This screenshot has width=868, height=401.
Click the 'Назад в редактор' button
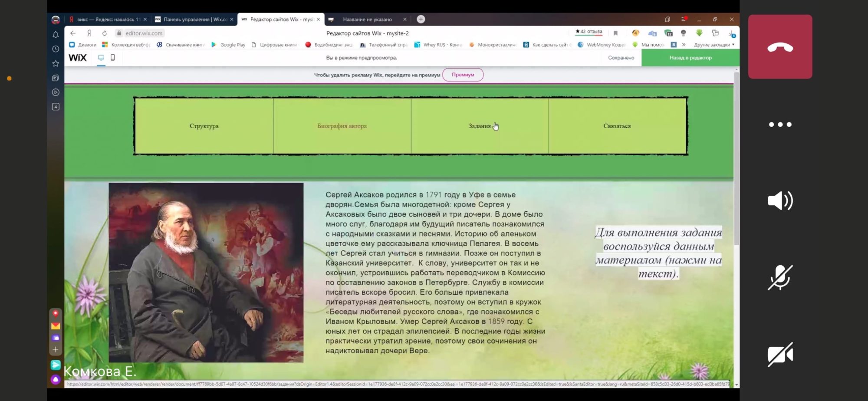[690, 58]
